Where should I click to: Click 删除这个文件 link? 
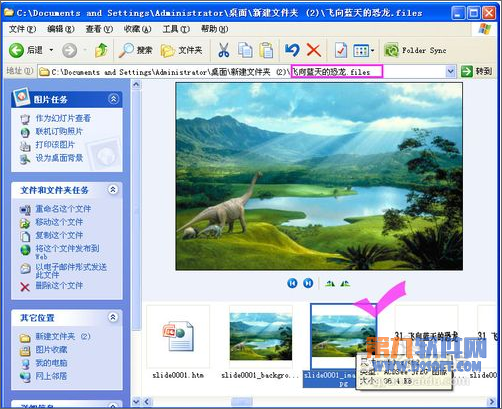pos(59,286)
